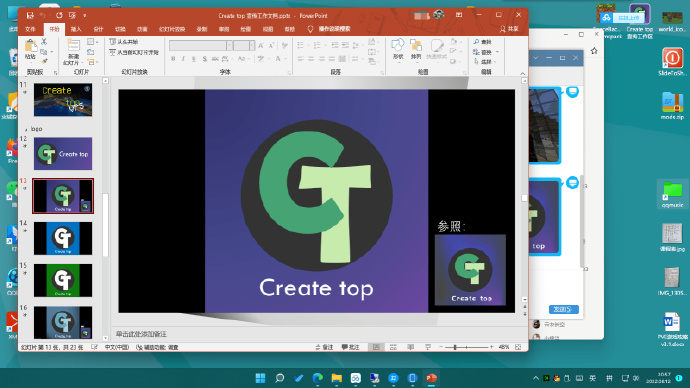
Task: Toggle bulleted list
Action: pos(301,45)
